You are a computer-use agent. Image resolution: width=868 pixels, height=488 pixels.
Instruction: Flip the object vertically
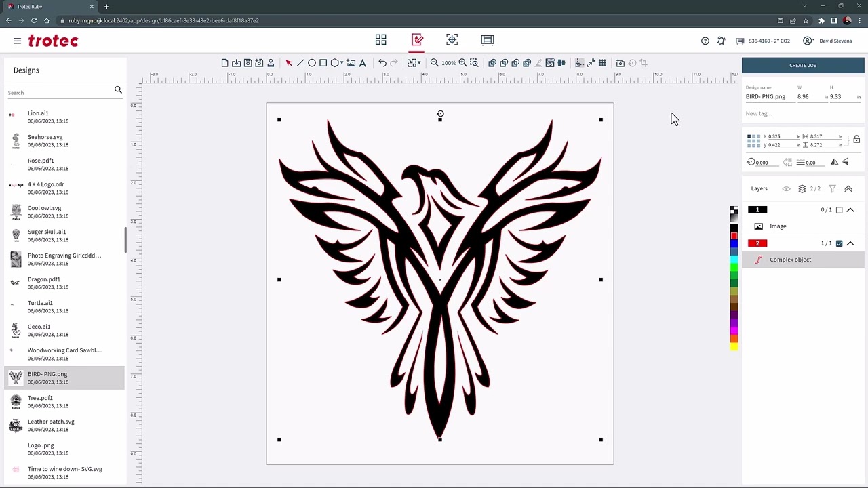click(846, 162)
